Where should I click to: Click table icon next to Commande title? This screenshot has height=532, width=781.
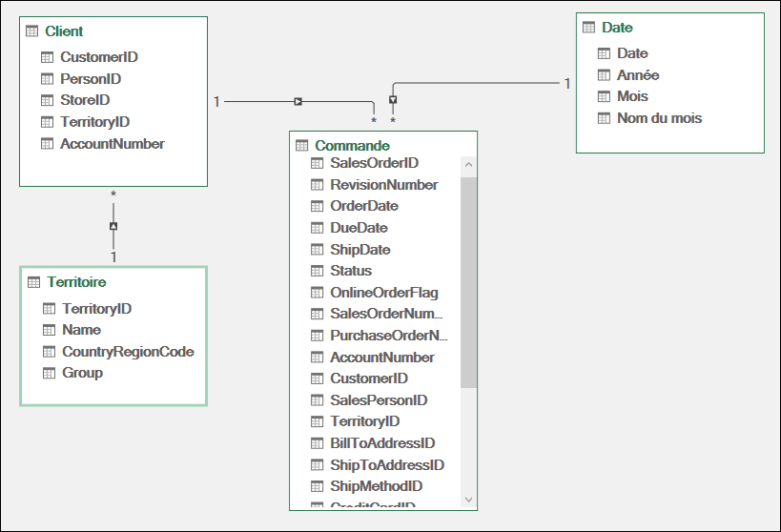(302, 146)
